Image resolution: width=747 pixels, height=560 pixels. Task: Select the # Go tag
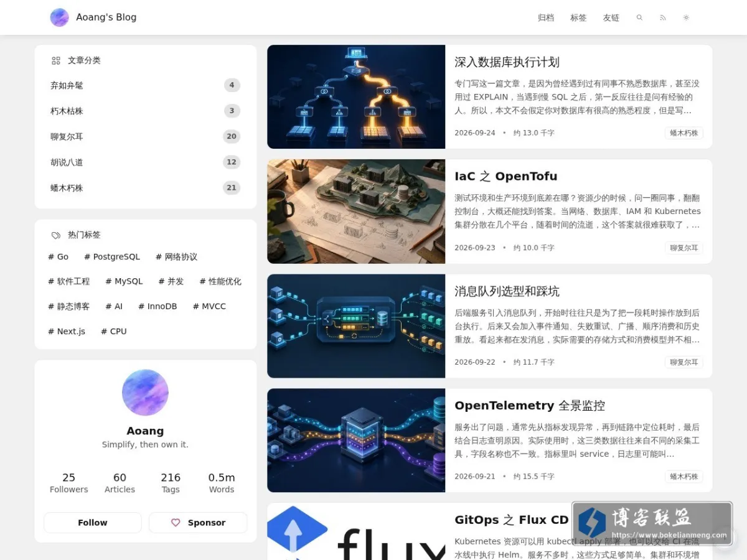(x=59, y=256)
